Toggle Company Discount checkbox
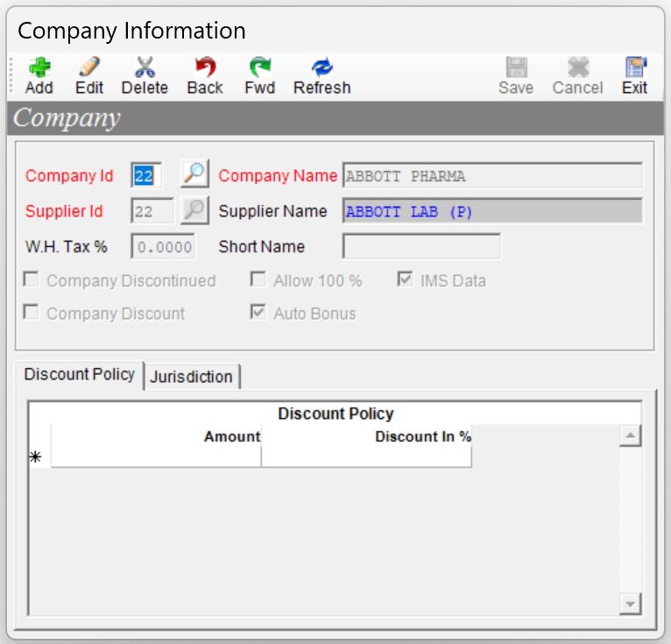671x644 pixels. pyautogui.click(x=31, y=312)
